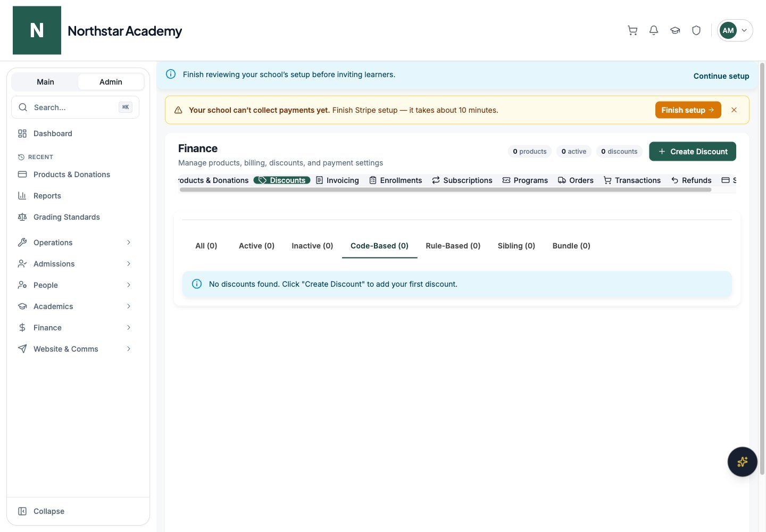Expand the People sidebar section
This screenshot has width=766, height=532.
click(75, 285)
